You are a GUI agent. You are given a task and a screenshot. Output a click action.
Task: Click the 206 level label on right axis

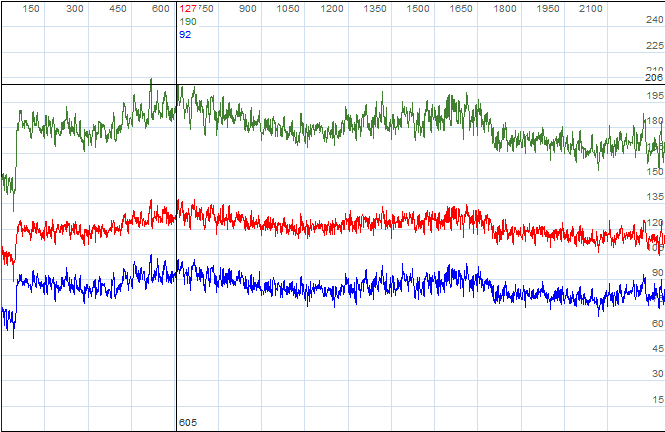(x=654, y=78)
